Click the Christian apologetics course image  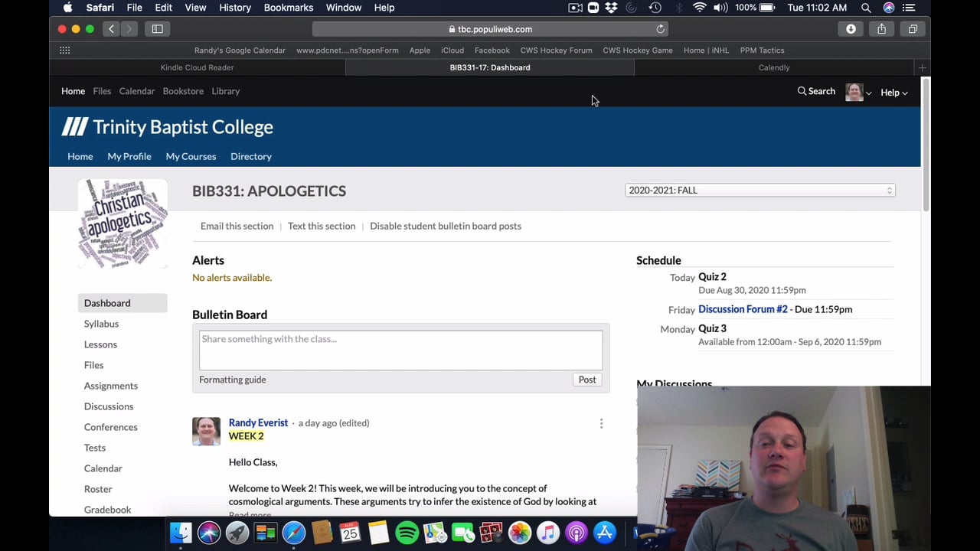122,223
